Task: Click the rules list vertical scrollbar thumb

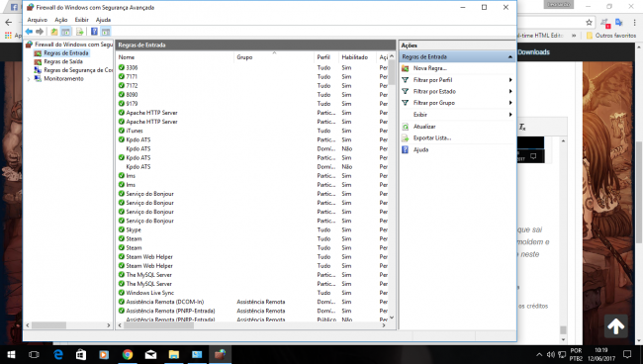Action: (x=392, y=72)
